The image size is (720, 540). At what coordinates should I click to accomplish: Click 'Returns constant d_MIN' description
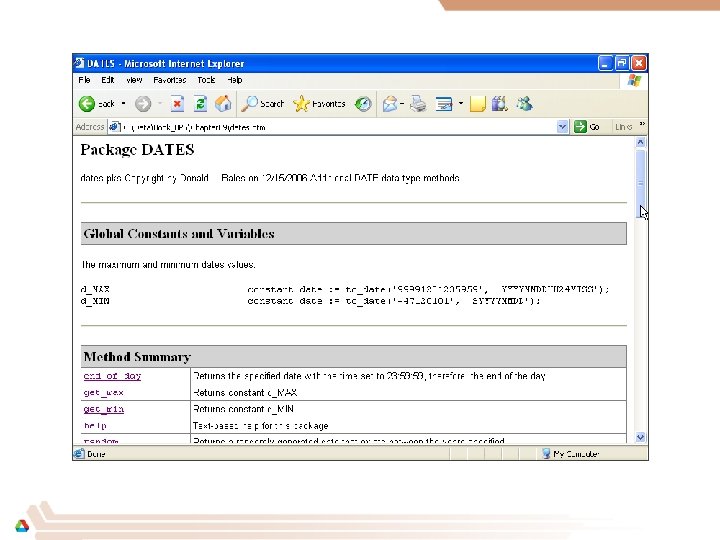click(x=243, y=409)
